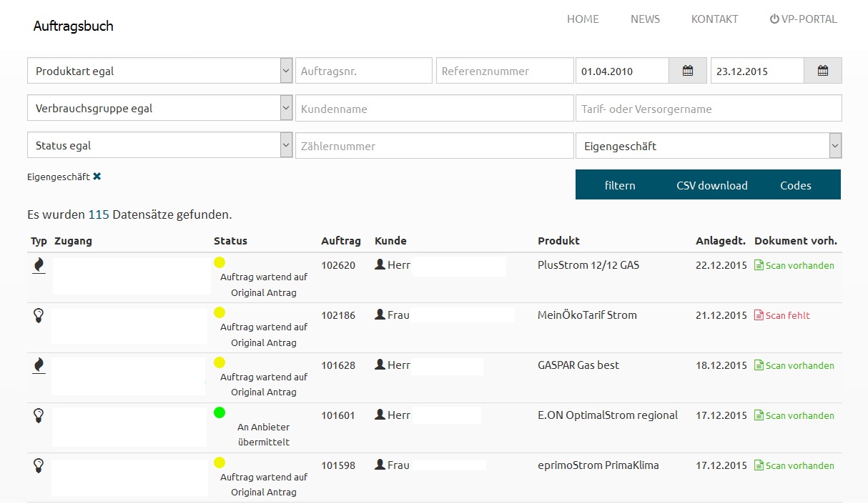Image resolution: width=868 pixels, height=504 pixels.
Task: Click the person icon for order 101628 customer
Action: click(380, 365)
